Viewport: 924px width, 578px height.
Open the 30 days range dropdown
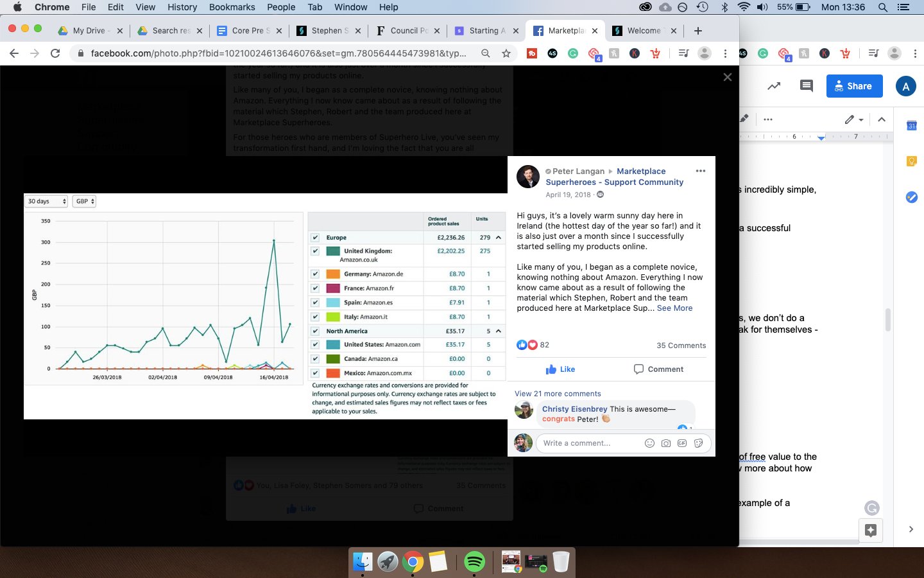pos(46,201)
